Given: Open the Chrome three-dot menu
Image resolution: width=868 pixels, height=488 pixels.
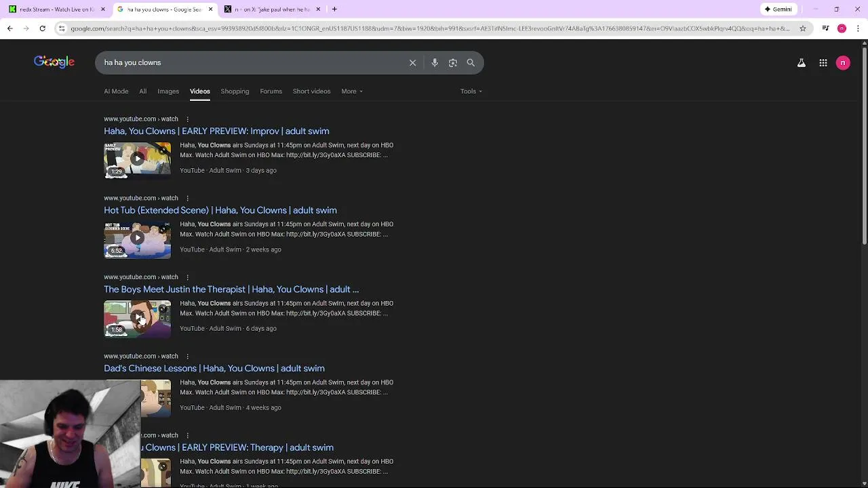Looking at the screenshot, I should (856, 28).
